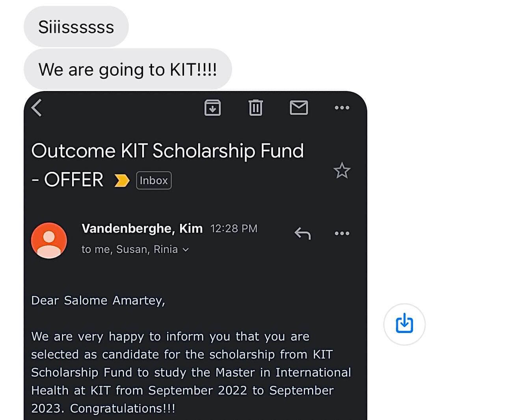Image resolution: width=506 pixels, height=420 pixels.
Task: Archive this email
Action: pyautogui.click(x=212, y=108)
